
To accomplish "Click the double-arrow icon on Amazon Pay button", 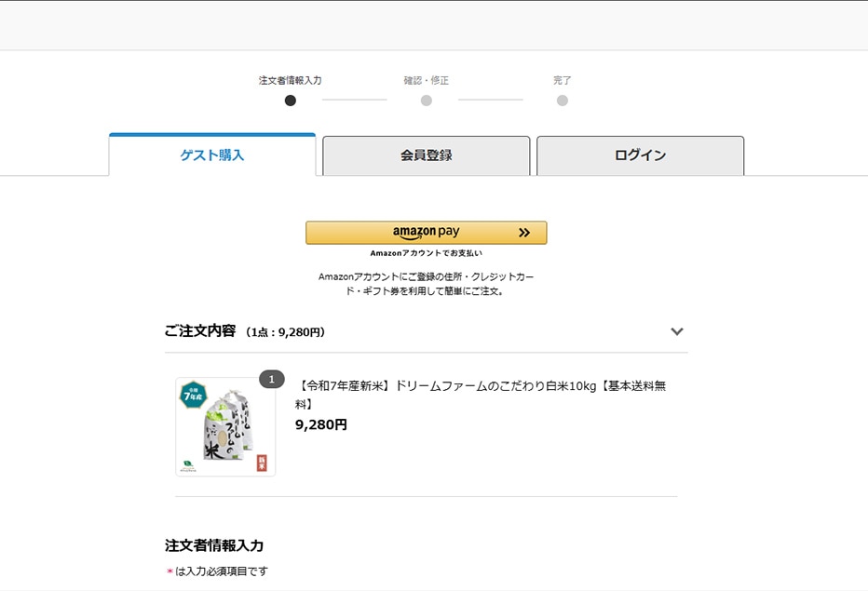I will pos(524,233).
